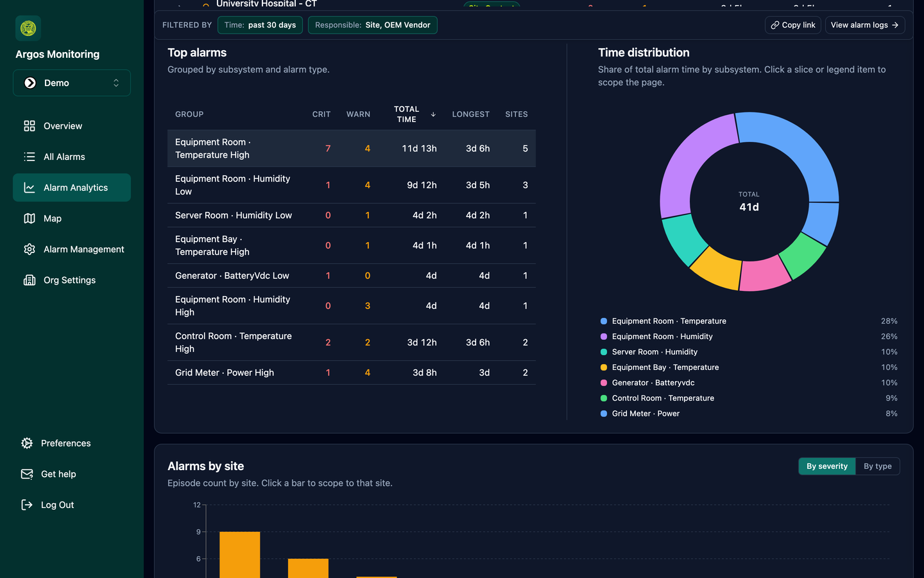Open the Time past 30 days filter
This screenshot has width=924, height=578.
point(260,25)
